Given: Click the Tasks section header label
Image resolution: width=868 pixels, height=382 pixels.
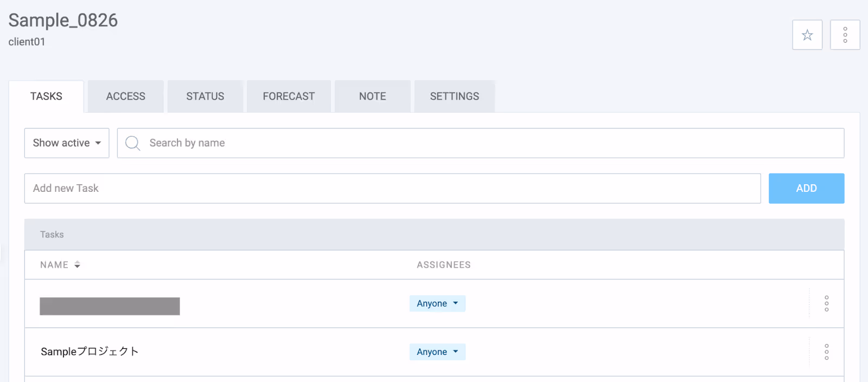Looking at the screenshot, I should coord(52,235).
